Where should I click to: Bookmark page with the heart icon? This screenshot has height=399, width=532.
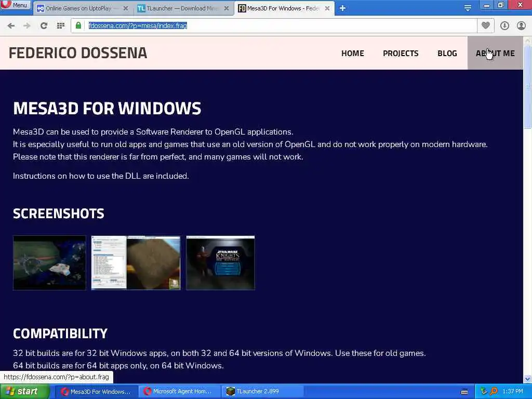pos(486,25)
